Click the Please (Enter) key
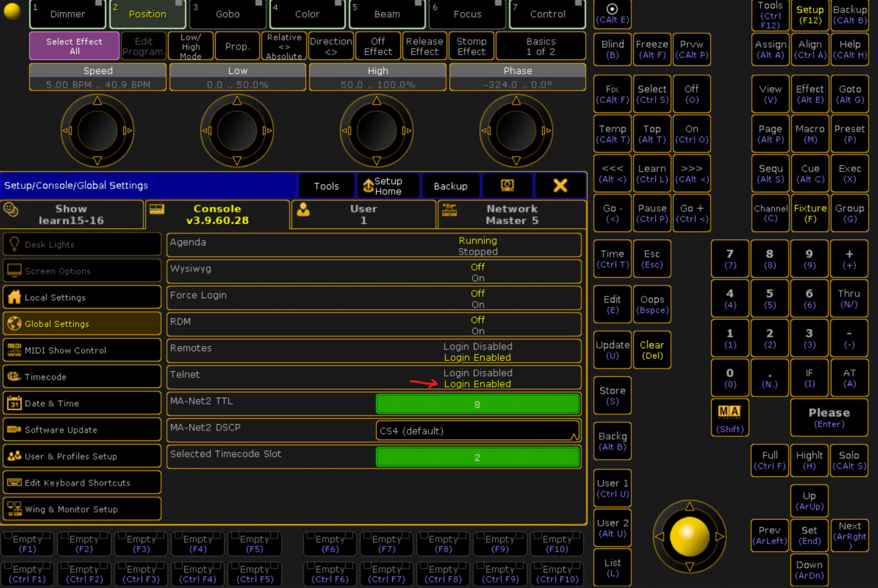This screenshot has height=588, width=878. coord(829,418)
